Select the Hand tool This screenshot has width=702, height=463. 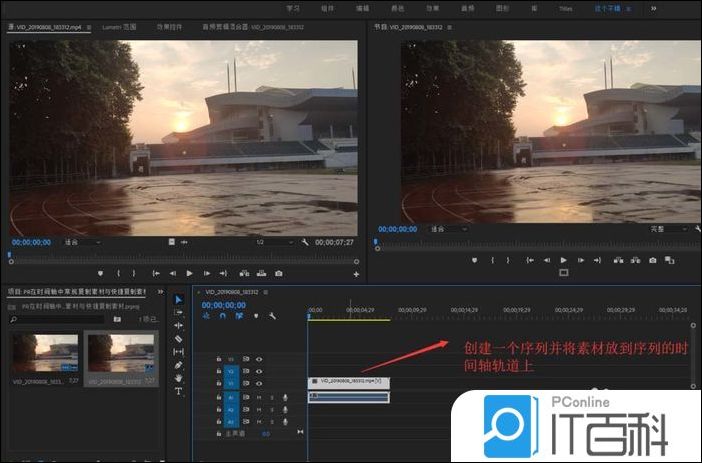tap(178, 378)
